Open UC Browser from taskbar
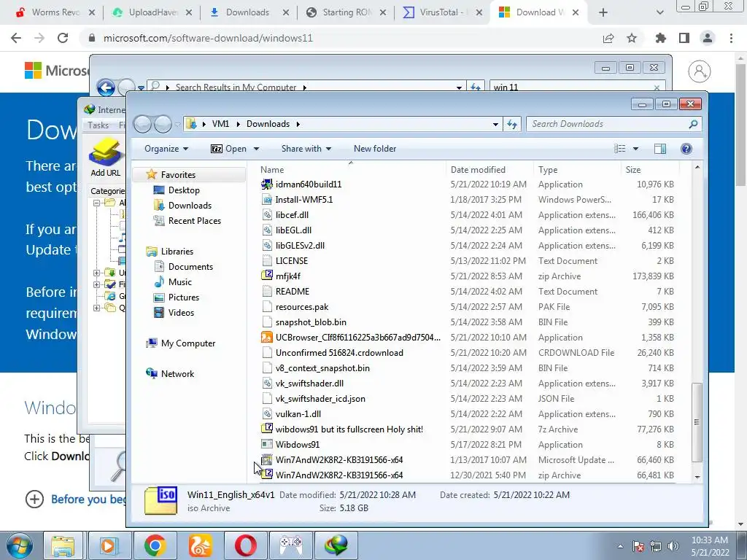 click(x=200, y=545)
